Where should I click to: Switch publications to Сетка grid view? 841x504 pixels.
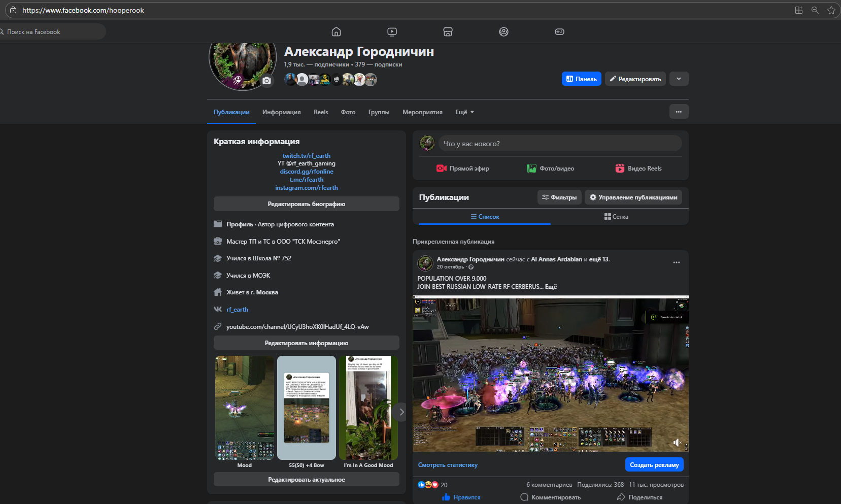click(x=616, y=217)
